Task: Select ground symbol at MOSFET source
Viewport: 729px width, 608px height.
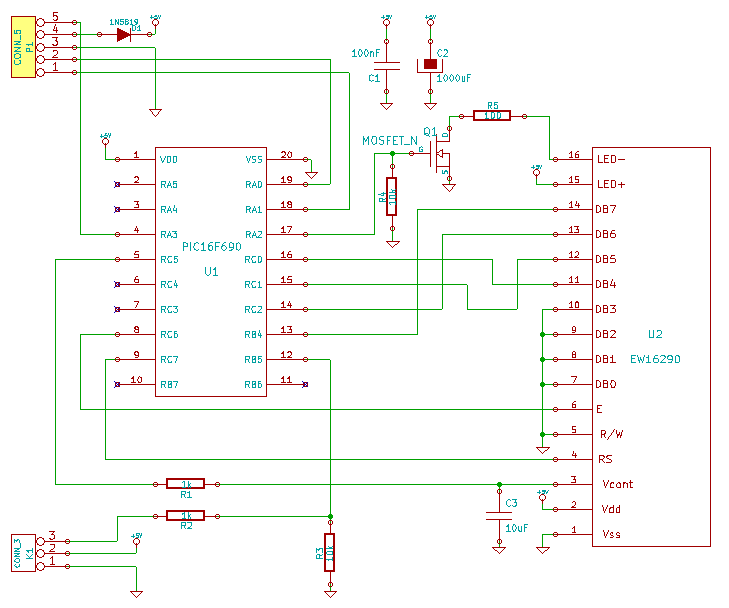Action: pos(449,187)
